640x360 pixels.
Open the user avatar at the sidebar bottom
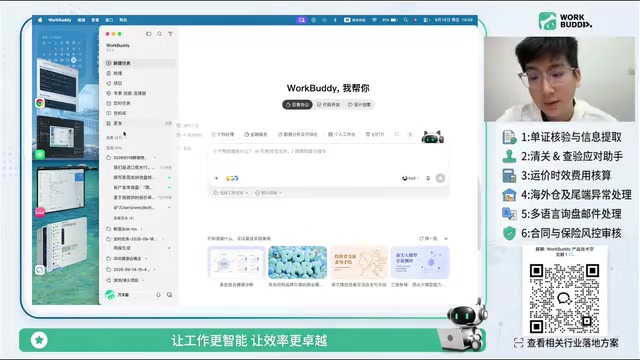click(110, 294)
